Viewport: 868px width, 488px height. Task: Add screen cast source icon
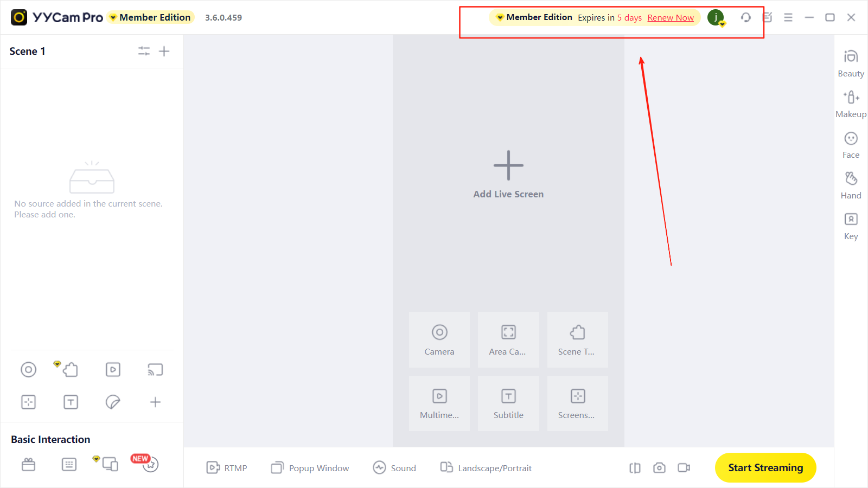pos(155,370)
